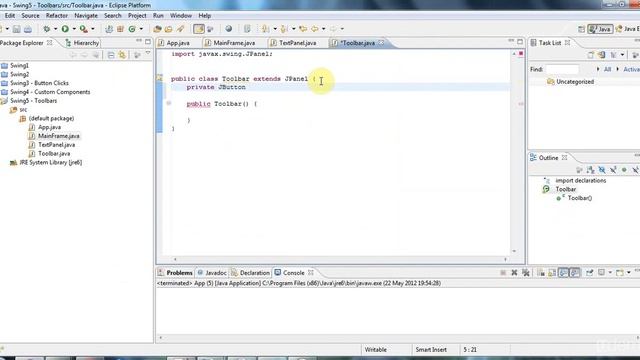Collapse All in Package Explorer
The image size is (640, 360).
tap(111, 55)
